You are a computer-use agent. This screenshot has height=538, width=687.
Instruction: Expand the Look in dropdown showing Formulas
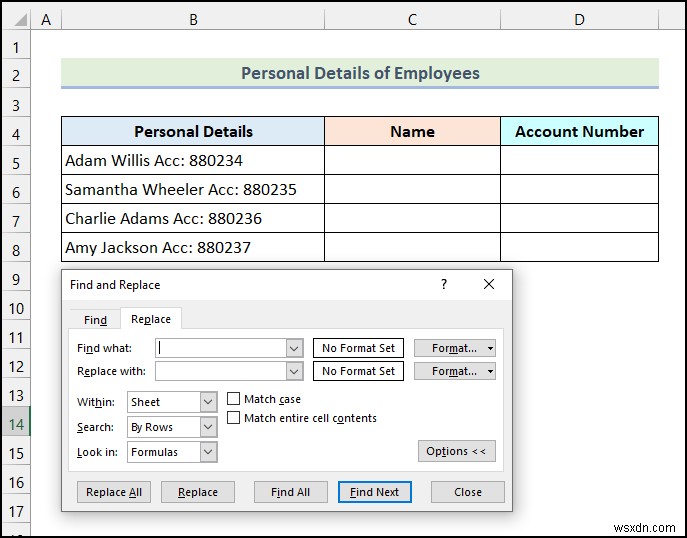click(209, 452)
